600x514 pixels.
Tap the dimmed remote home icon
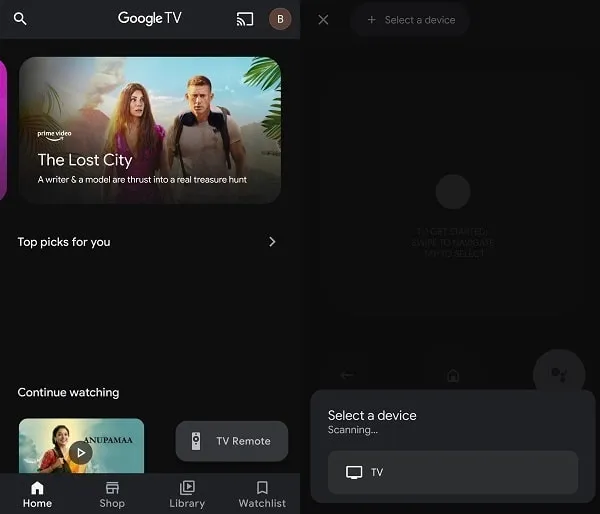click(x=453, y=375)
